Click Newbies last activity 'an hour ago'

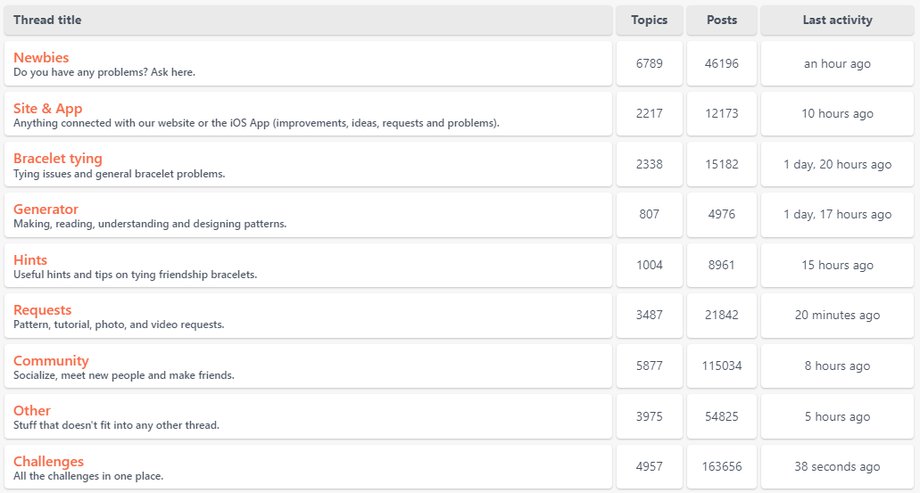tap(837, 64)
